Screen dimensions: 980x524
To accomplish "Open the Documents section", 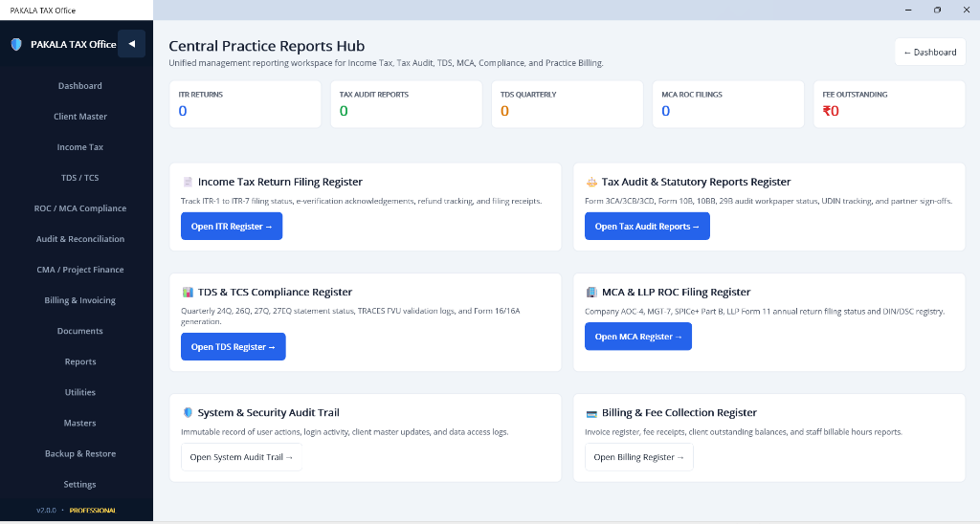I will point(80,331).
